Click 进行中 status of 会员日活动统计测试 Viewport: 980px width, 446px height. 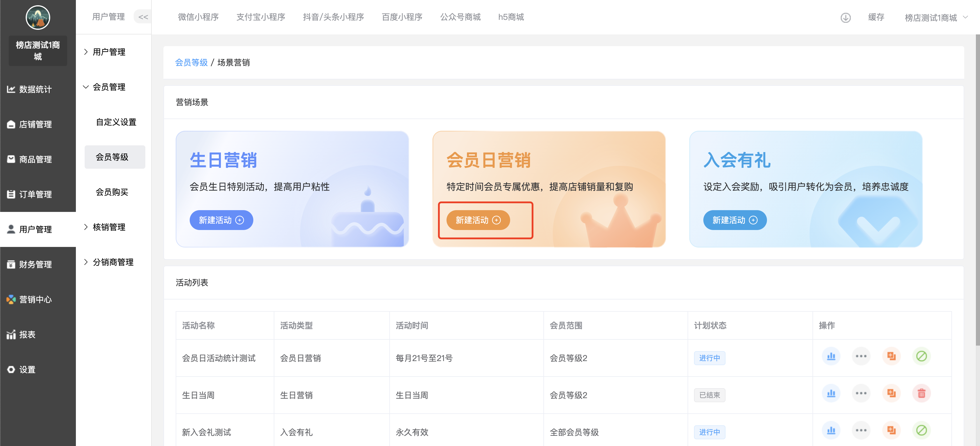[709, 358]
